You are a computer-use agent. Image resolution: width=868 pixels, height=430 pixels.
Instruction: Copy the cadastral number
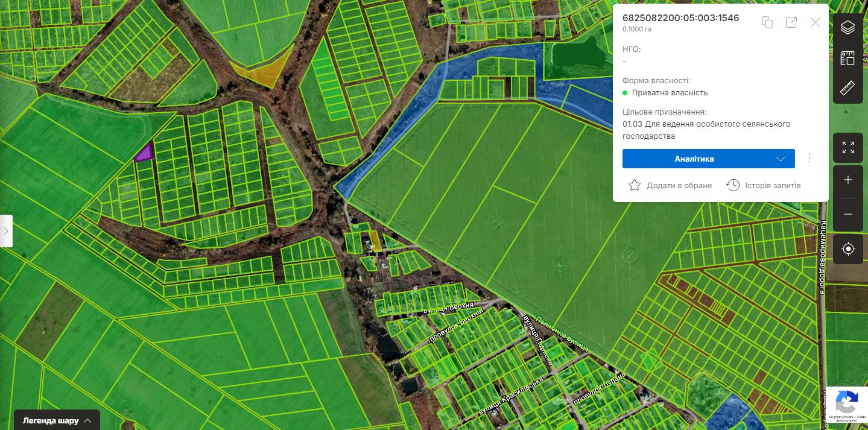[x=767, y=22]
